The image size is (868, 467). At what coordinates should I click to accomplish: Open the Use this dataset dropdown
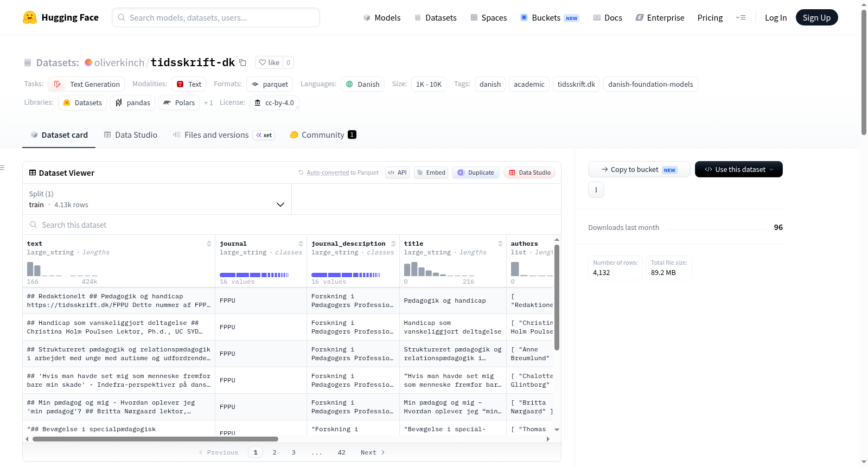[739, 169]
